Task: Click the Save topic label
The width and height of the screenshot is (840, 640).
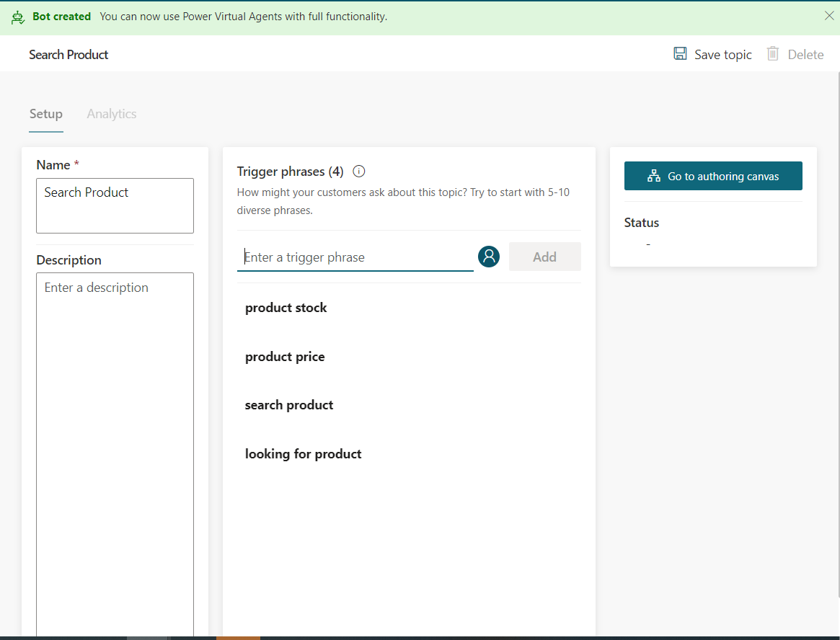Action: [x=722, y=55]
